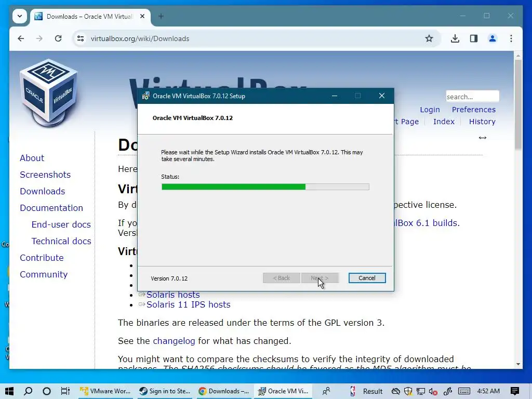Close the VirtualBox Setup dialog
Viewport: 532px width, 399px height.
pos(382,96)
